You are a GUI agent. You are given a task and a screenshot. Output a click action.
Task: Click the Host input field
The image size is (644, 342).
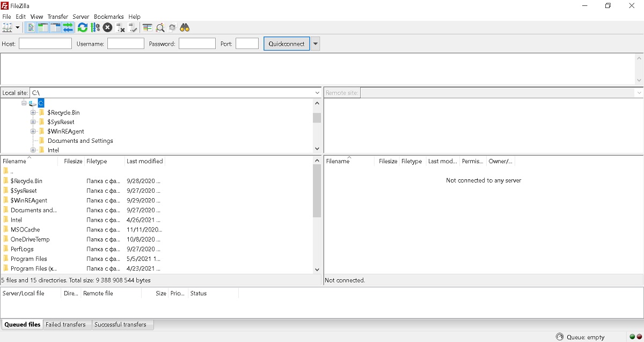click(45, 44)
